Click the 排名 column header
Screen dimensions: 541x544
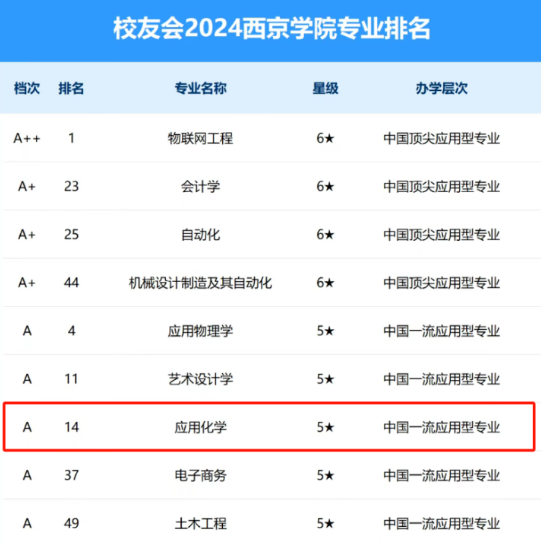71,88
